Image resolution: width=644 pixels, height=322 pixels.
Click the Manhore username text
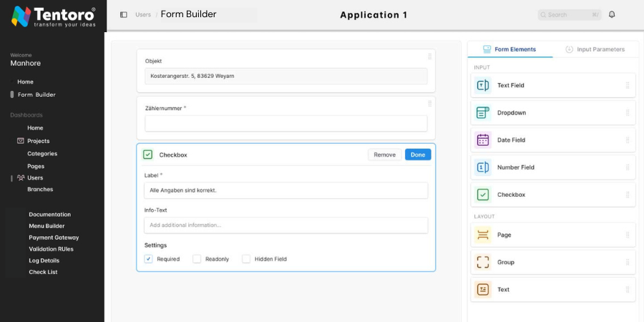pos(26,63)
